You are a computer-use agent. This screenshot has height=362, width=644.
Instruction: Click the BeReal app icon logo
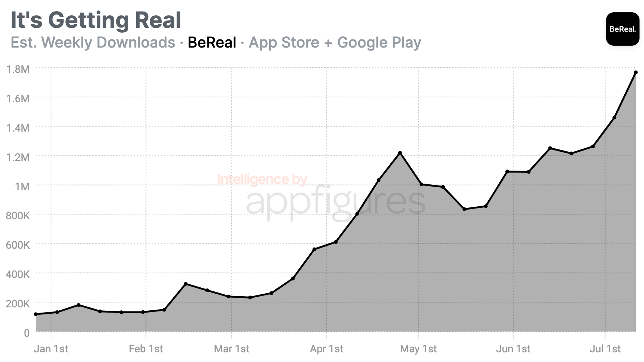point(622,29)
